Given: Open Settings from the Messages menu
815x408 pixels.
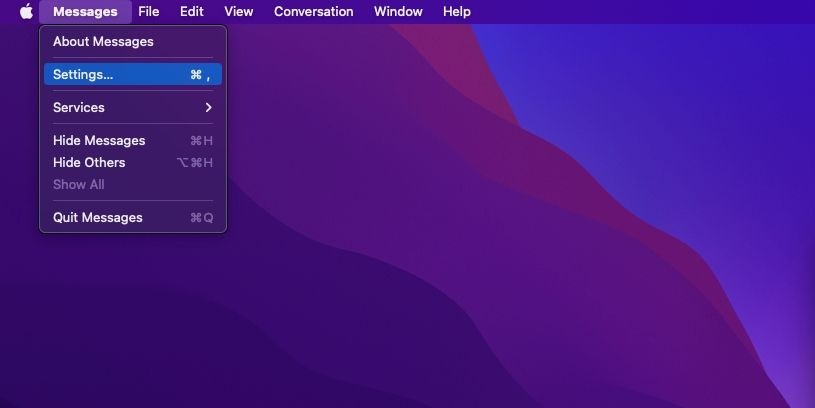Looking at the screenshot, I should point(133,74).
